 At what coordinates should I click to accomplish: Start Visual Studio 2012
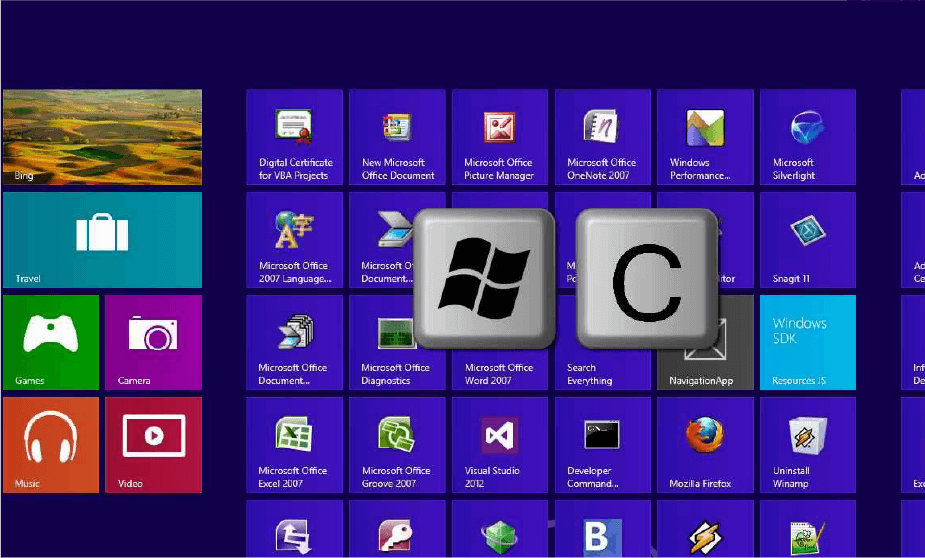pos(499,445)
